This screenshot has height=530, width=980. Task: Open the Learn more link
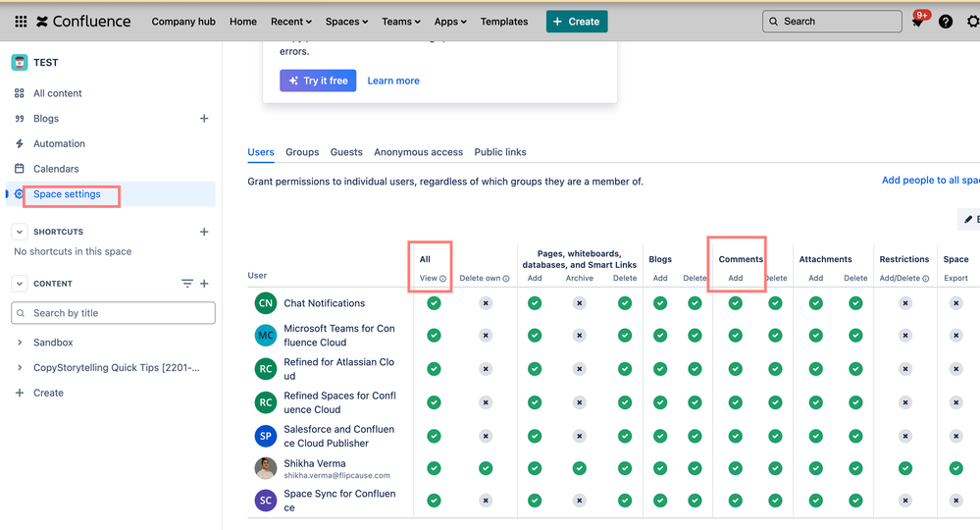(x=393, y=80)
